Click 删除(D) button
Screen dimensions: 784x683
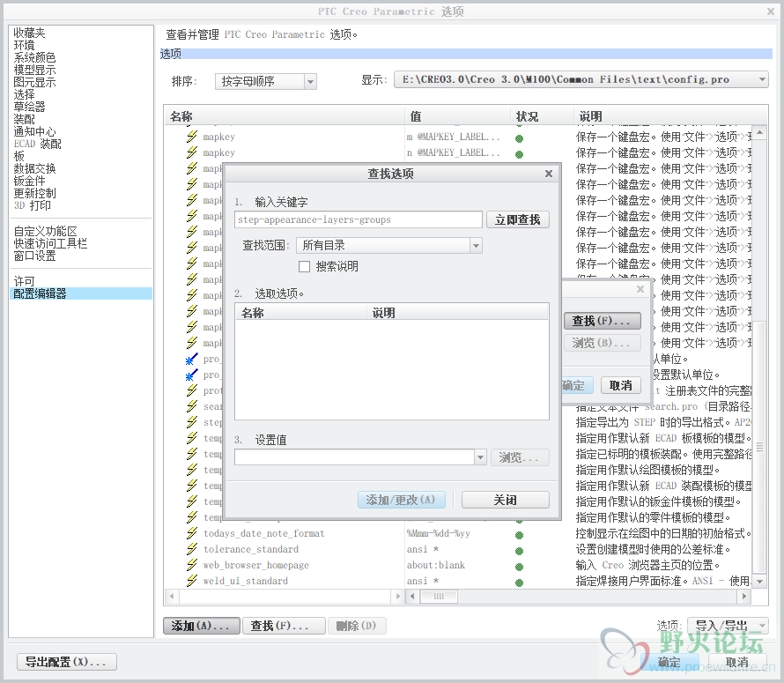357,626
